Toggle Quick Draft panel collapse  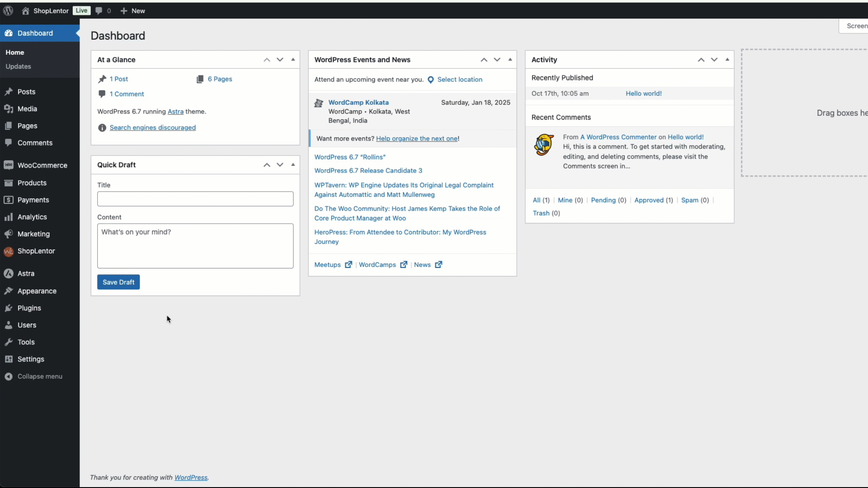pos(293,165)
